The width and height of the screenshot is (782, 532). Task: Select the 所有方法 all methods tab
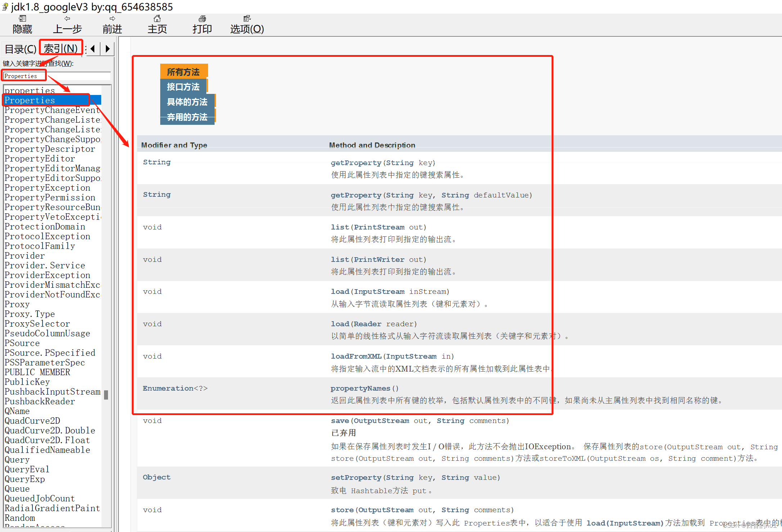point(184,72)
